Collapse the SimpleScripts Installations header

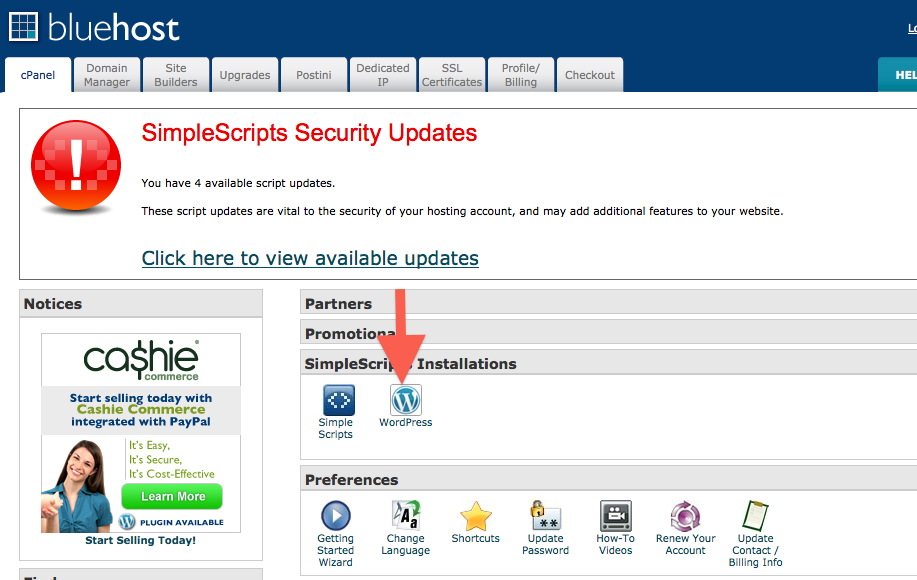click(x=608, y=364)
